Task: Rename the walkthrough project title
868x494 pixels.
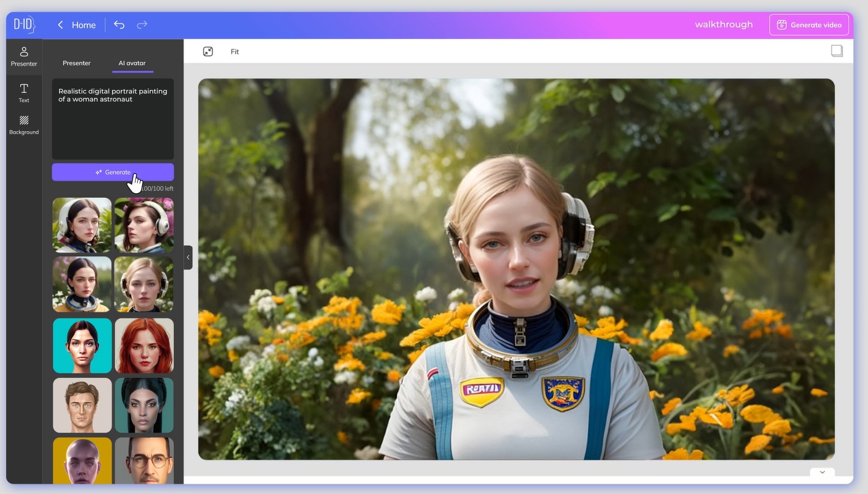Action: [x=723, y=24]
